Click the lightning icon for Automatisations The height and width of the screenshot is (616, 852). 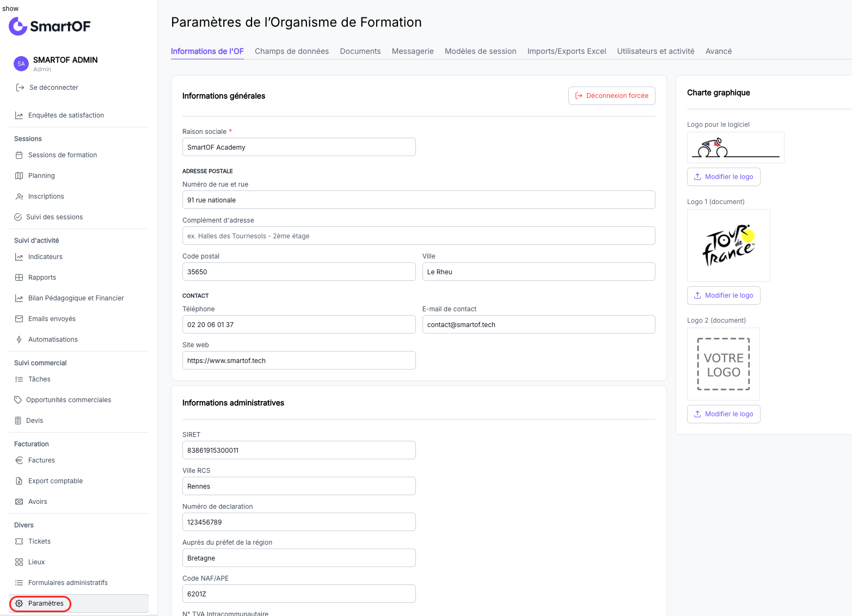(19, 340)
